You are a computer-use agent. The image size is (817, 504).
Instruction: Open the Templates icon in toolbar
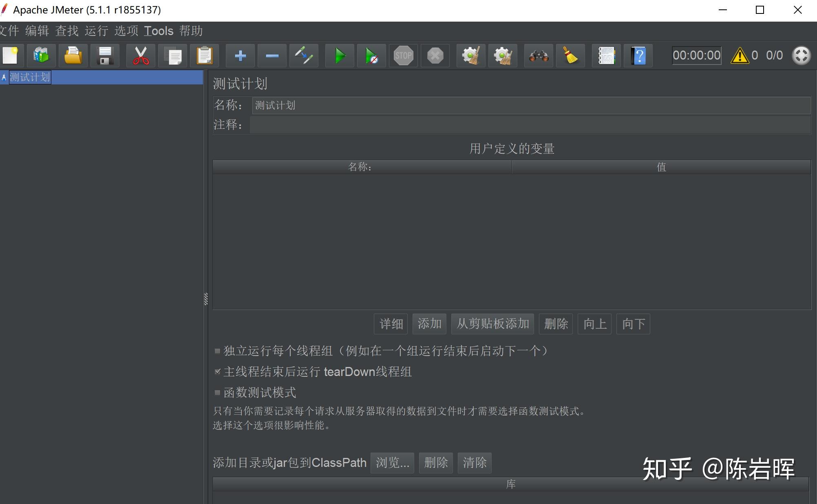click(x=41, y=55)
